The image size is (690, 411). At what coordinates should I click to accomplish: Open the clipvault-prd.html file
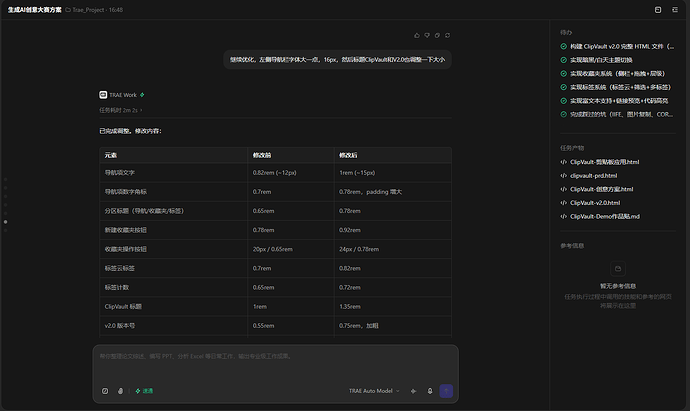click(593, 176)
